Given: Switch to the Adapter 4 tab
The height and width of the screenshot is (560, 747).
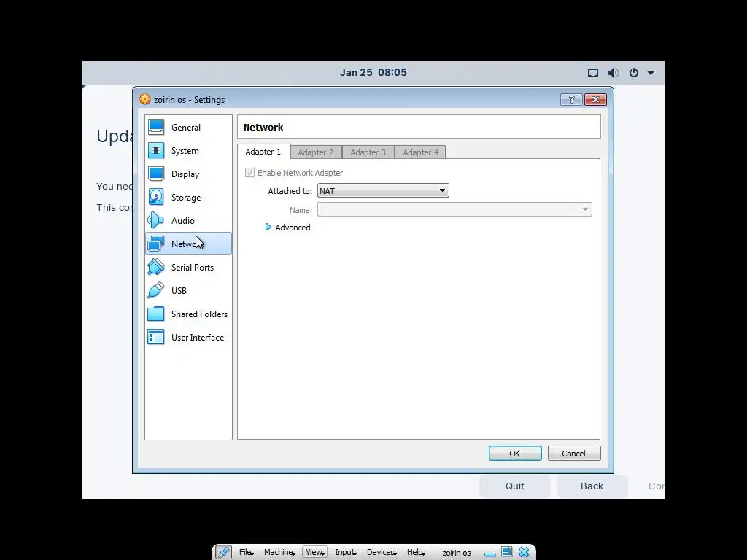Looking at the screenshot, I should point(421,152).
